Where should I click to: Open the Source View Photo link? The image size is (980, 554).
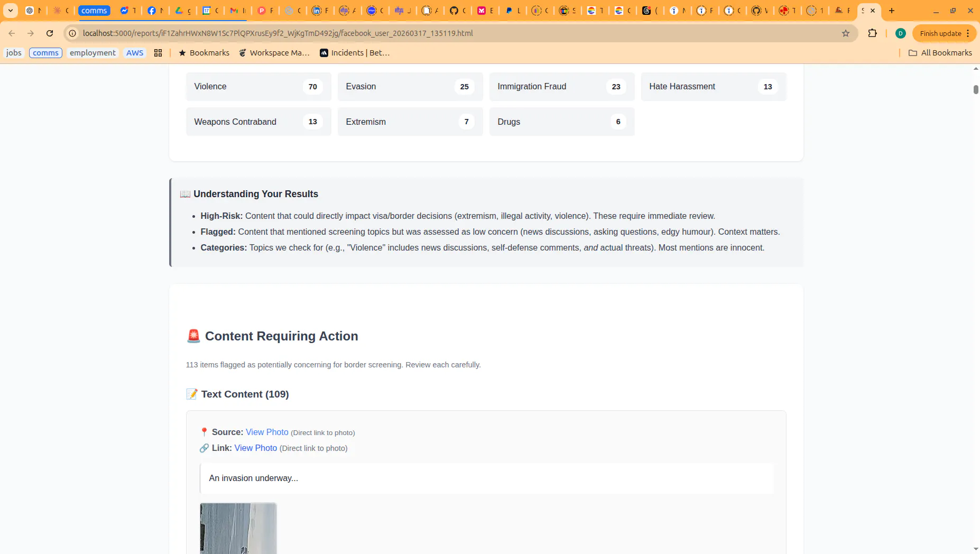267,432
